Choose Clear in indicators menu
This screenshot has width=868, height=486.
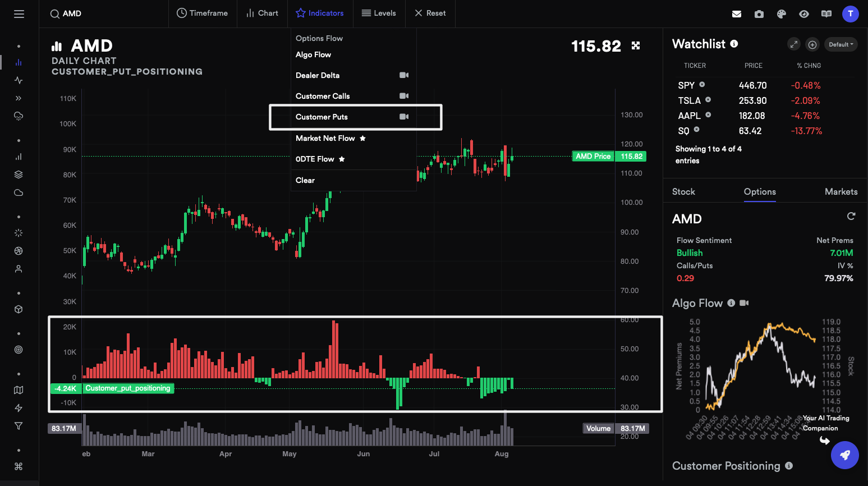click(305, 180)
